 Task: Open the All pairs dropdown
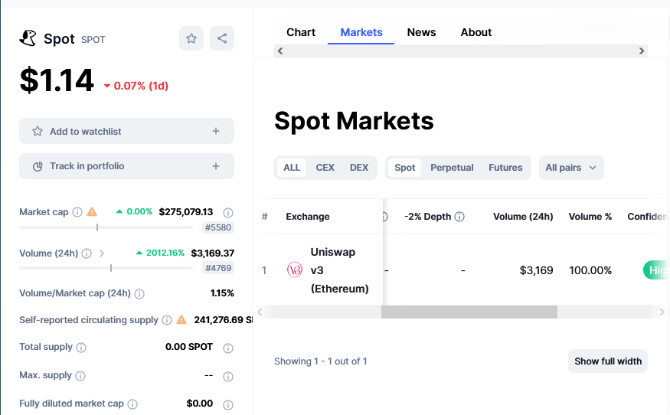click(571, 168)
